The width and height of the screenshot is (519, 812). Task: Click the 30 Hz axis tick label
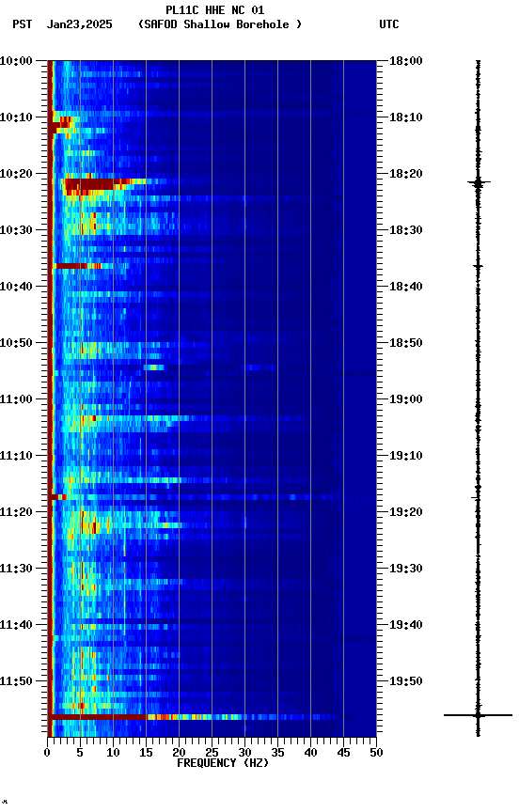(x=244, y=753)
